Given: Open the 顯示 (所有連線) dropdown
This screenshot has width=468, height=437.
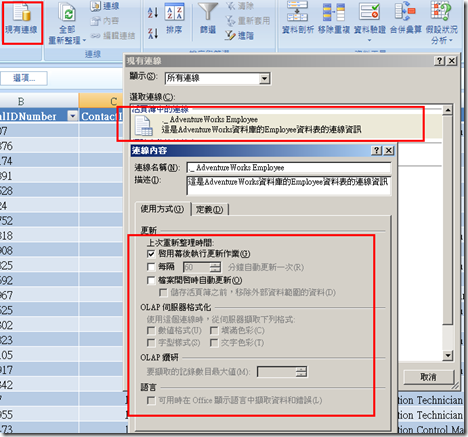Looking at the screenshot, I should point(264,79).
